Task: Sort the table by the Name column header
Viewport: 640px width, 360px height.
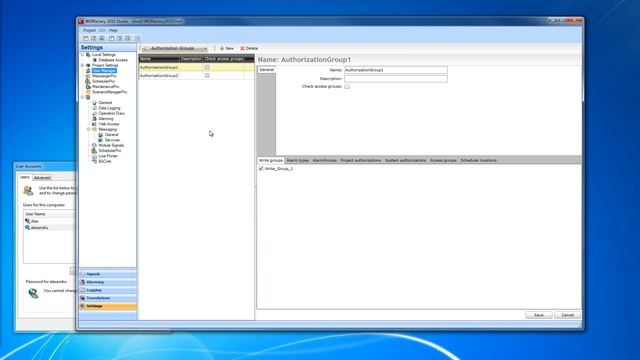Action: click(x=159, y=59)
